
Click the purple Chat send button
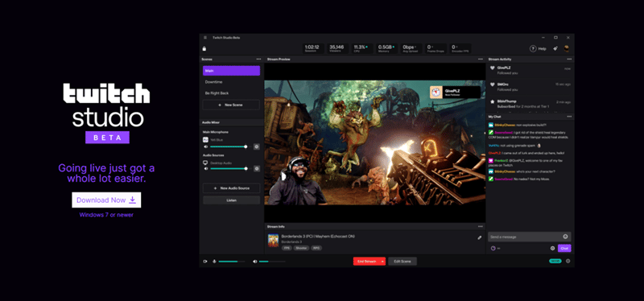pos(564,248)
